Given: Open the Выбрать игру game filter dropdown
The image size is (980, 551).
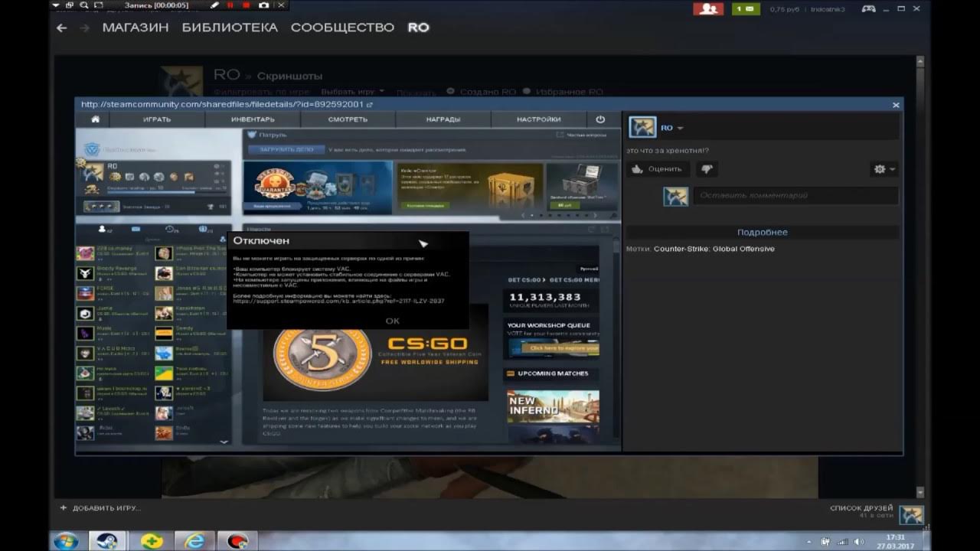Looking at the screenshot, I should [x=352, y=91].
